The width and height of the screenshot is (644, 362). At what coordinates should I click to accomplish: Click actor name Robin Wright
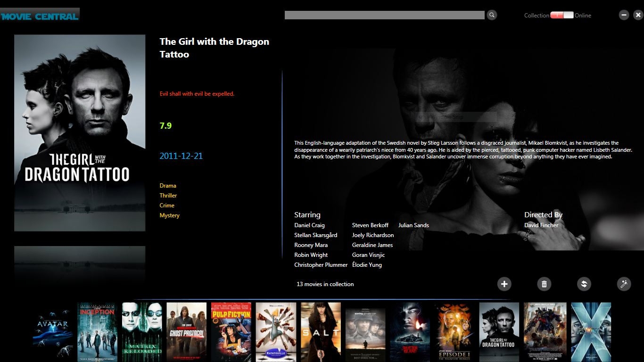(x=311, y=255)
